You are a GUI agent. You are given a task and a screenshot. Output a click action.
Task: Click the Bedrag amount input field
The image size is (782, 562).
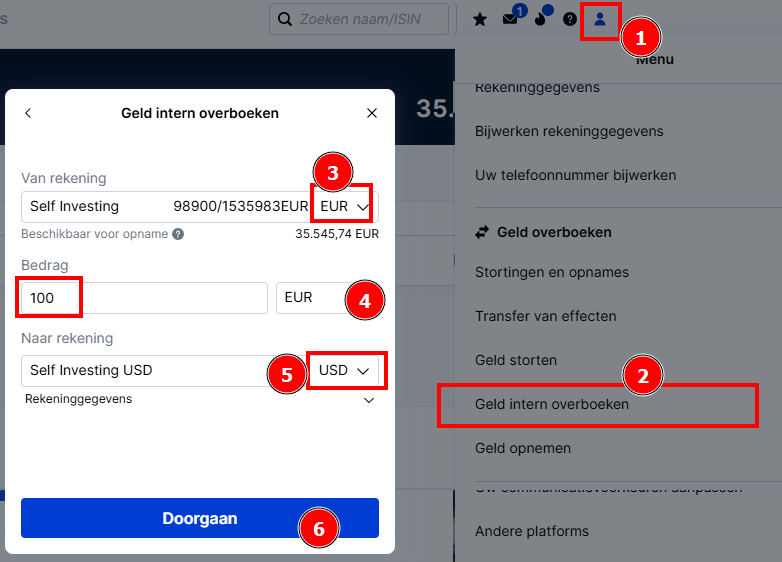click(x=144, y=298)
